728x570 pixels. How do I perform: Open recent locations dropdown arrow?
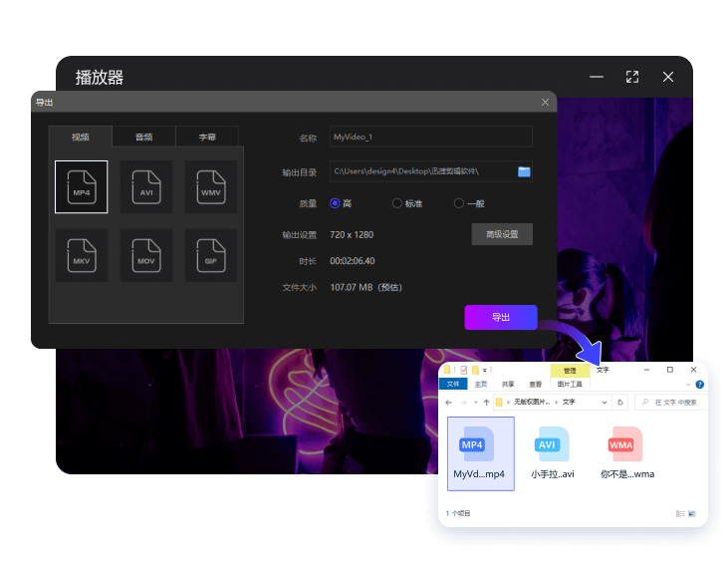point(476,403)
